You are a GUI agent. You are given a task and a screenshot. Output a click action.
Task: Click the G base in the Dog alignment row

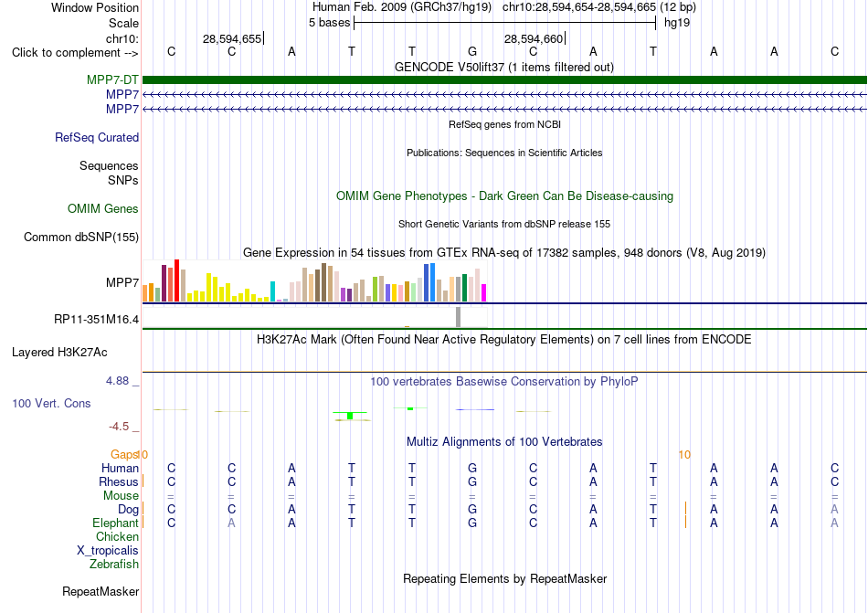[472, 509]
